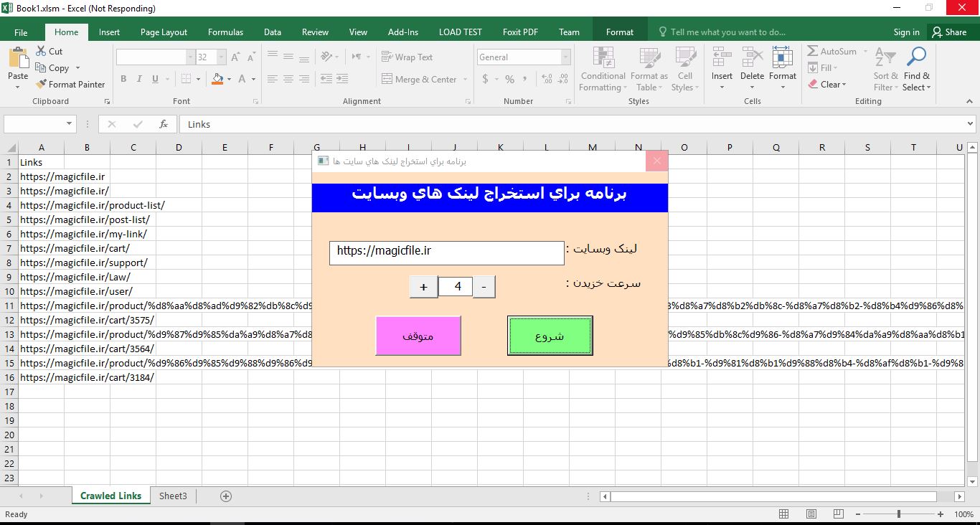The width and height of the screenshot is (980, 525).
Task: Click the minus button to decrease crawl speed
Action: point(484,287)
